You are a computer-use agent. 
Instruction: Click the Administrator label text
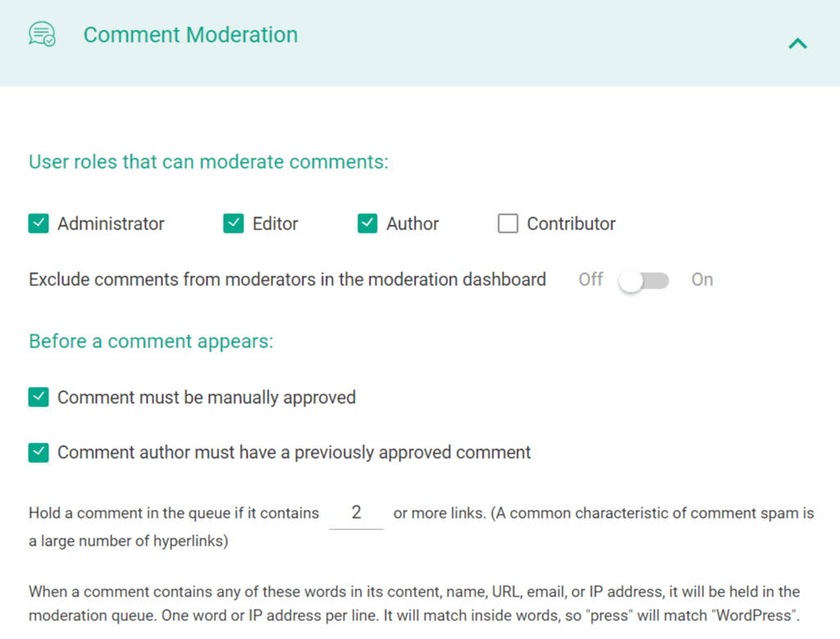111,224
